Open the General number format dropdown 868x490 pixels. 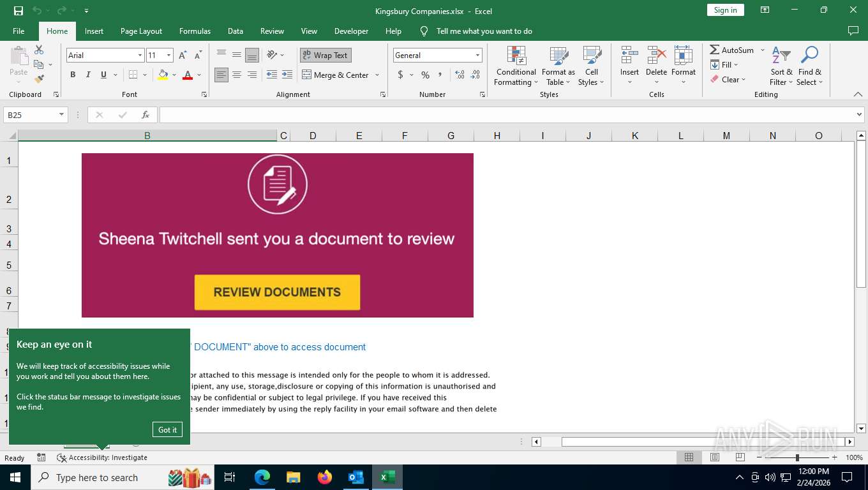click(477, 56)
